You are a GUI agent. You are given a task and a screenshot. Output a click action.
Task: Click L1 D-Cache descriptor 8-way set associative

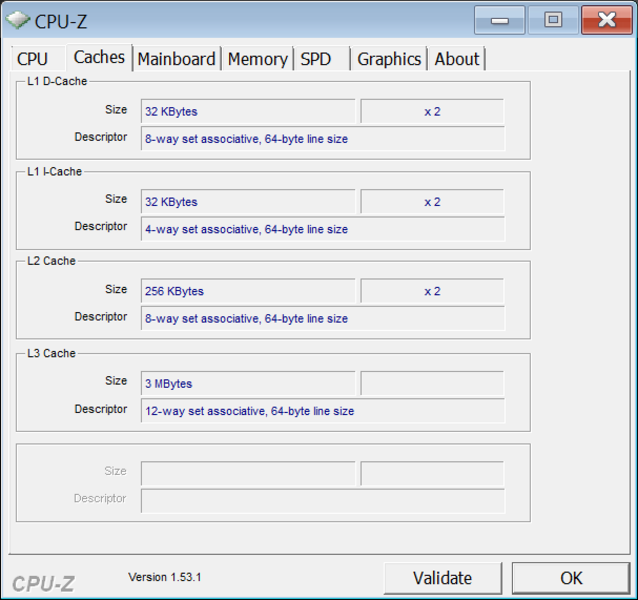(x=323, y=139)
